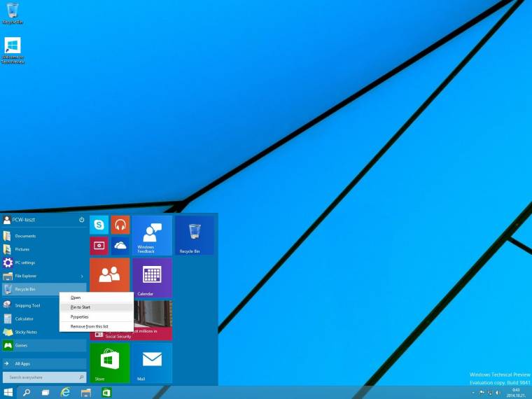The width and height of the screenshot is (532, 399).
Task: Open the Windows Feedback tile
Action: (x=152, y=235)
